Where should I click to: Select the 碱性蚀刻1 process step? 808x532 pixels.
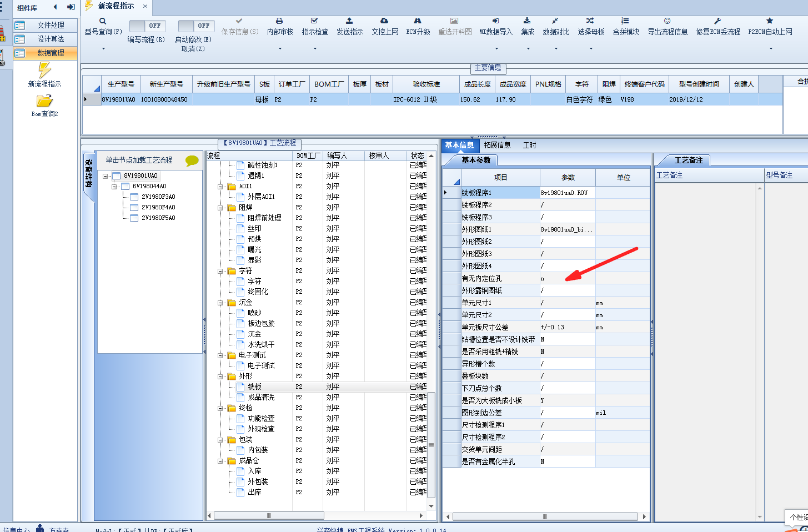click(263, 165)
